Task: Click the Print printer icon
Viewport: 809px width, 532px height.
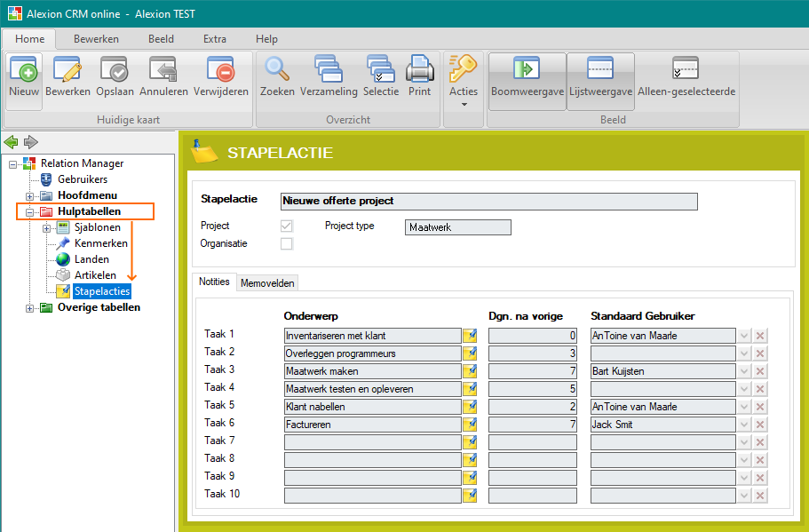Action: click(x=419, y=69)
